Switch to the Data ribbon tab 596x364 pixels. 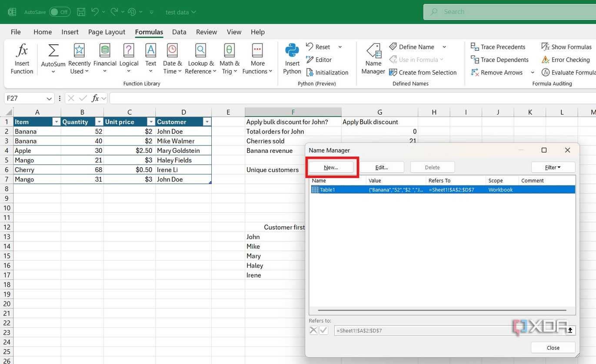[179, 32]
